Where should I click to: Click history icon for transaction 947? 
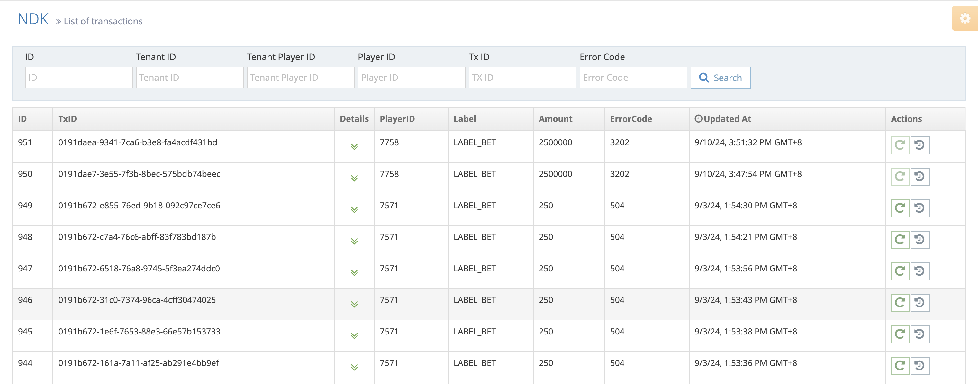(x=920, y=271)
